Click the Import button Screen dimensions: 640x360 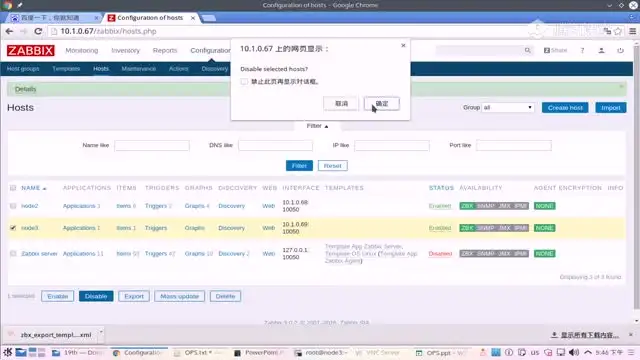[x=611, y=108]
